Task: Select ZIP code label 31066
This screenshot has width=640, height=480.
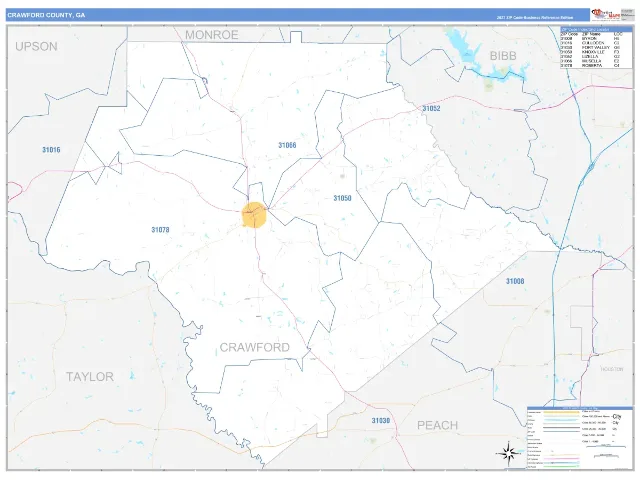Action: 287,145
